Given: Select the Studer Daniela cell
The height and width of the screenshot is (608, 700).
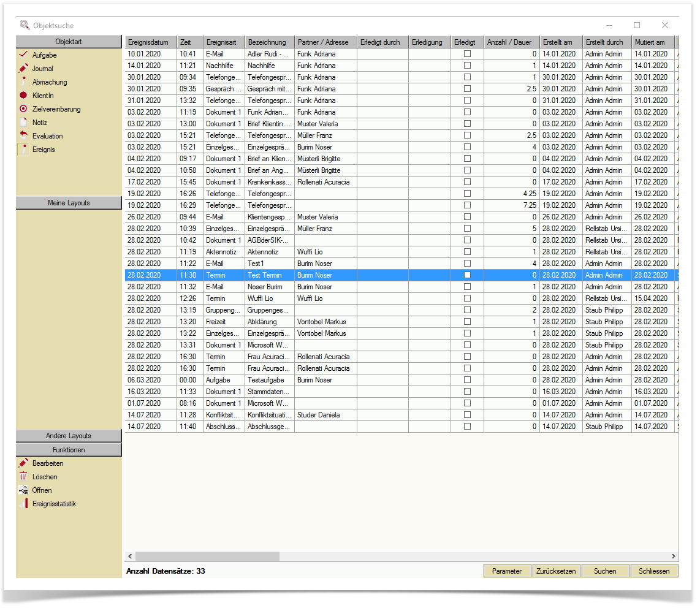Looking at the screenshot, I should (325, 415).
